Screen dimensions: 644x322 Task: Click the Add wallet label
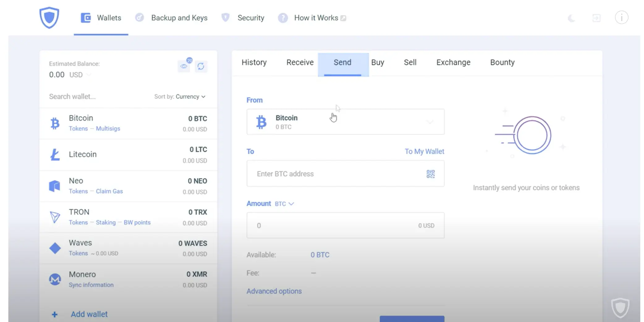pyautogui.click(x=89, y=314)
